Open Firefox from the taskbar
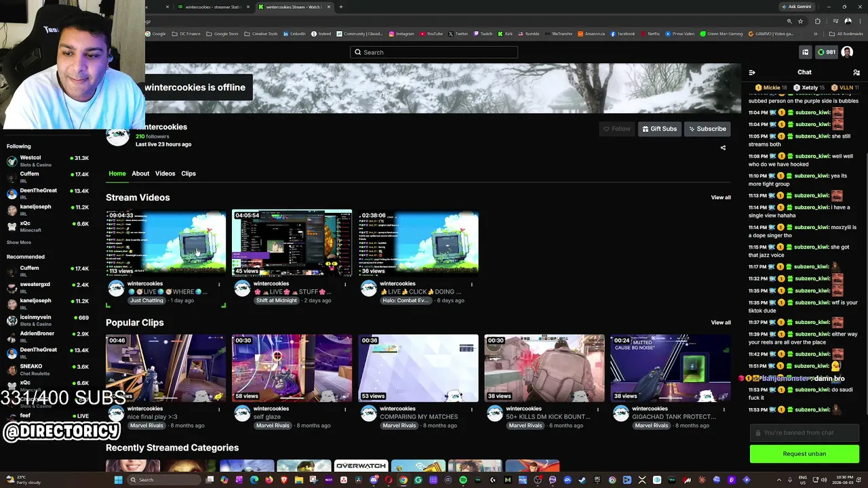Viewport: 868px width, 488px height. click(x=269, y=480)
